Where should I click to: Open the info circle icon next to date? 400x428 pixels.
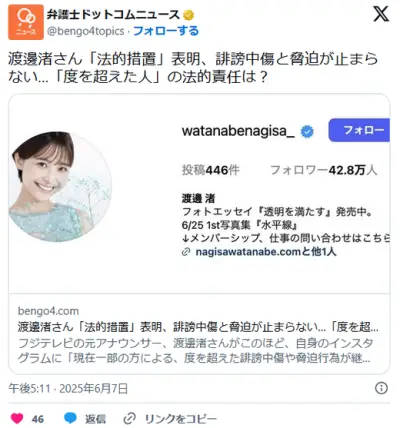click(x=381, y=388)
